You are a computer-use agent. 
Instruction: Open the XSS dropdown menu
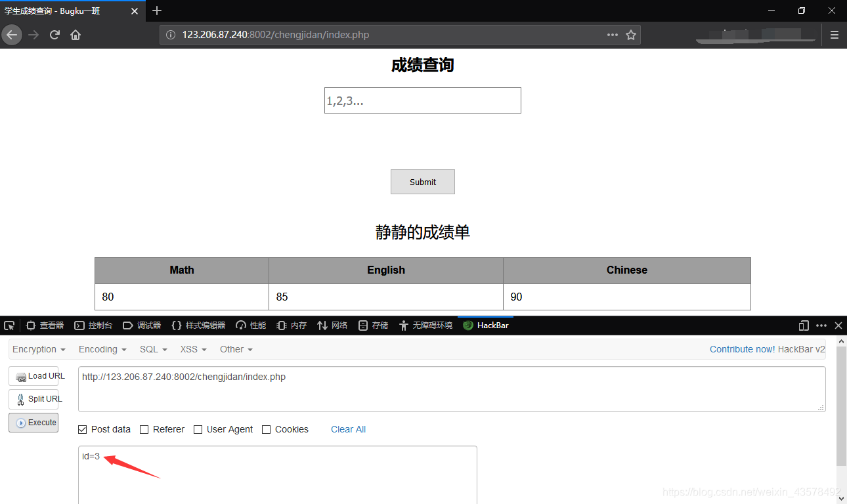tap(194, 349)
